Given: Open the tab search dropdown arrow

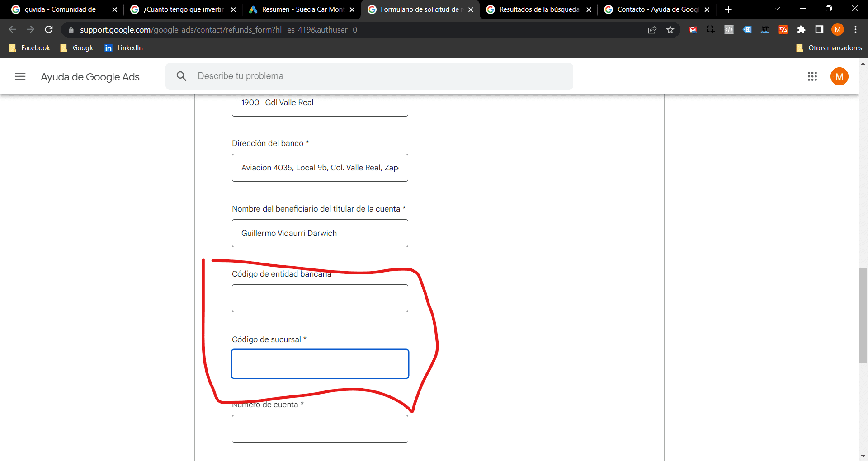Looking at the screenshot, I should point(777,9).
